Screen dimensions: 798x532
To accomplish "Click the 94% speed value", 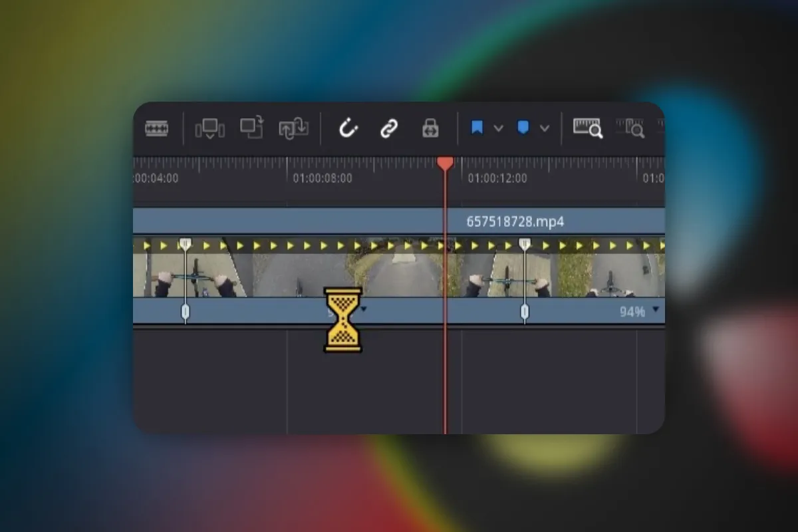I will tap(632, 311).
